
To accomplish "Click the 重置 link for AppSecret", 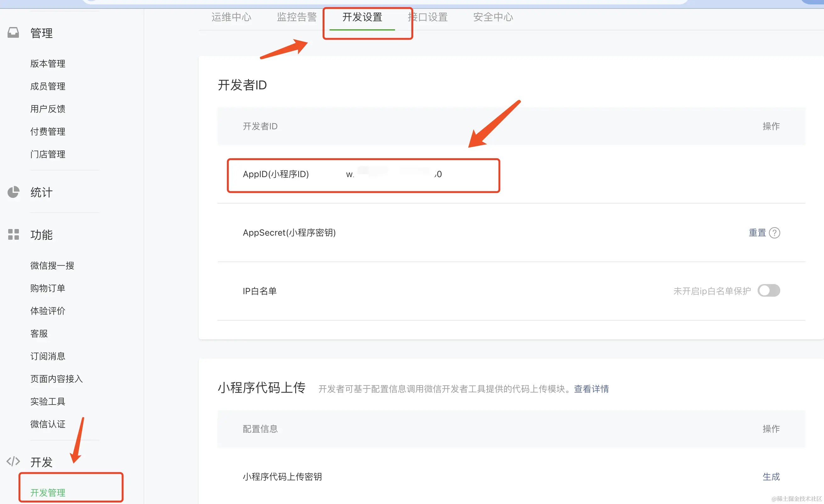I will (757, 232).
